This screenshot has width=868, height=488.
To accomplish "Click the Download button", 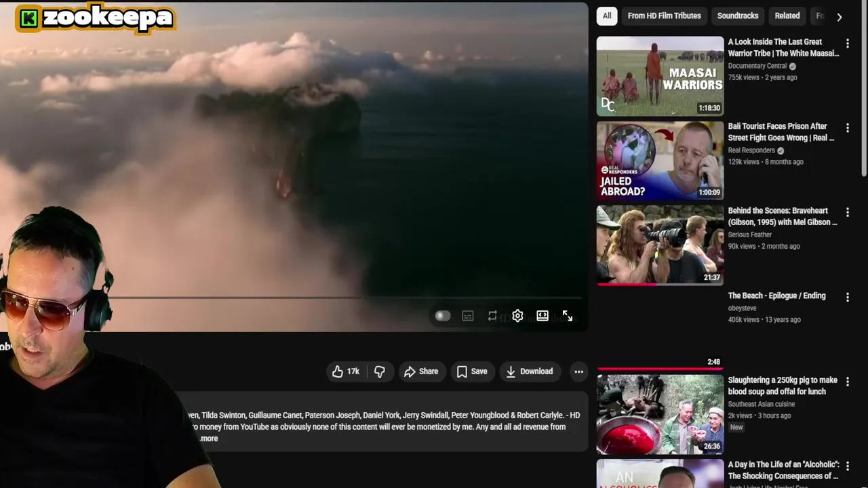I will [530, 371].
